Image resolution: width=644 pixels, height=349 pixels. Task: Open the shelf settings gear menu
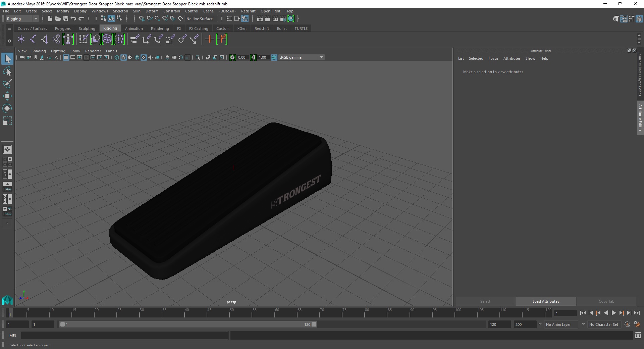(9, 41)
